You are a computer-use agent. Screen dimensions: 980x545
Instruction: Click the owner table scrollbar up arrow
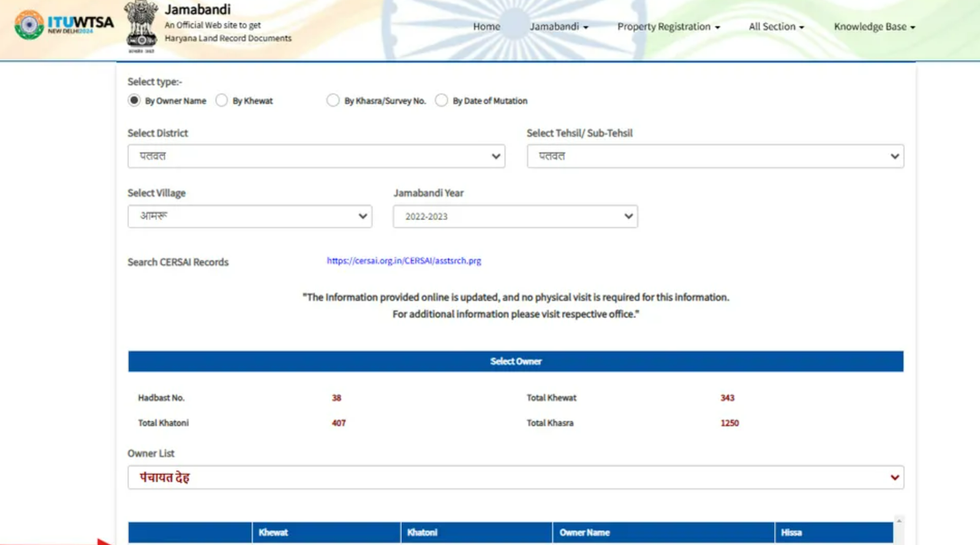point(899,521)
